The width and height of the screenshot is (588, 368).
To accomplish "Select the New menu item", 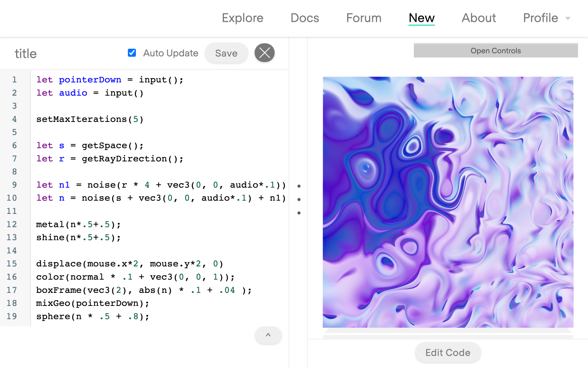I will point(421,18).
